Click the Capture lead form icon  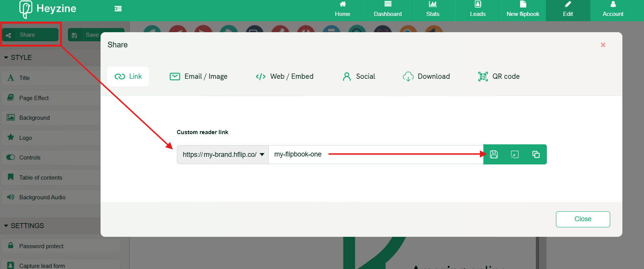(x=11, y=265)
